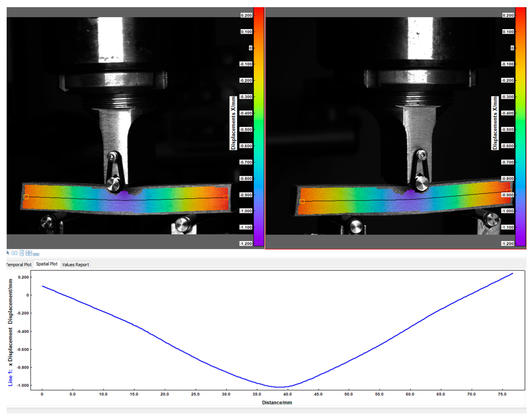
Task: Click the right view's displacement color scale bar
Action: pos(520,127)
